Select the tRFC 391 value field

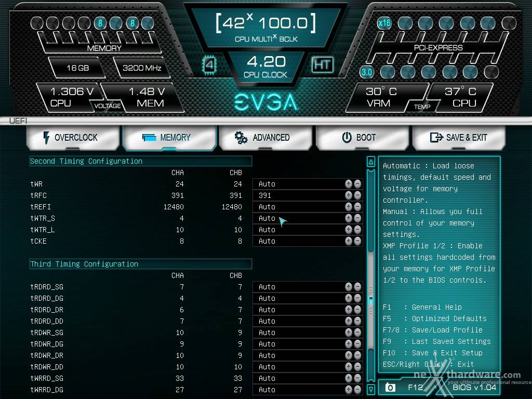tap(308, 195)
